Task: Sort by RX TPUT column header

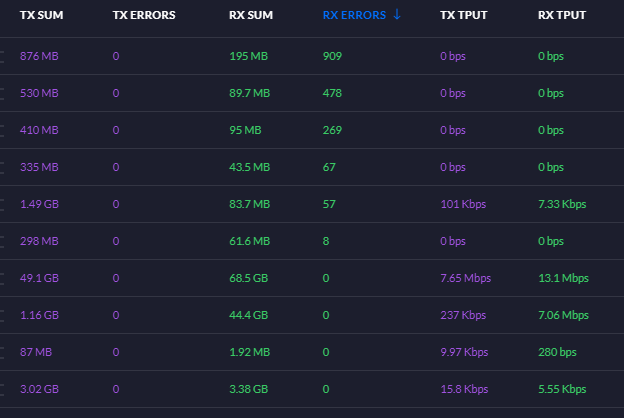Action: coord(562,15)
